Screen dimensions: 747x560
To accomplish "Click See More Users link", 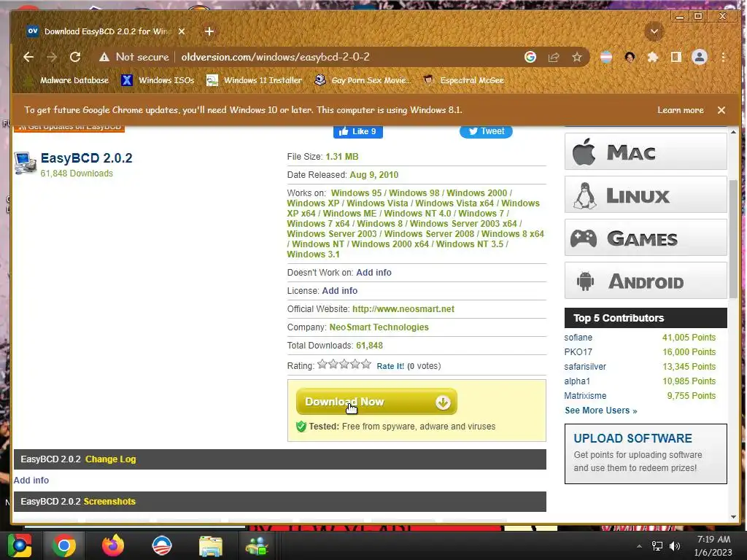I will 601,411.
